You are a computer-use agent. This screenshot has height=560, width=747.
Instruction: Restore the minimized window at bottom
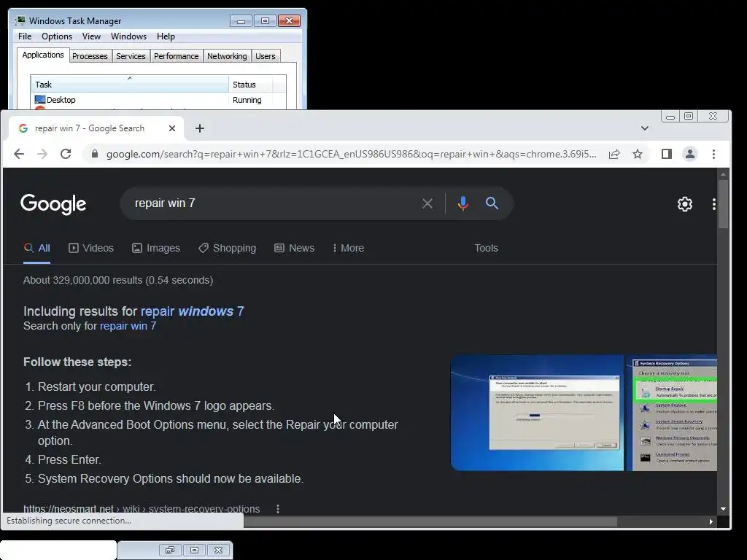tap(169, 550)
